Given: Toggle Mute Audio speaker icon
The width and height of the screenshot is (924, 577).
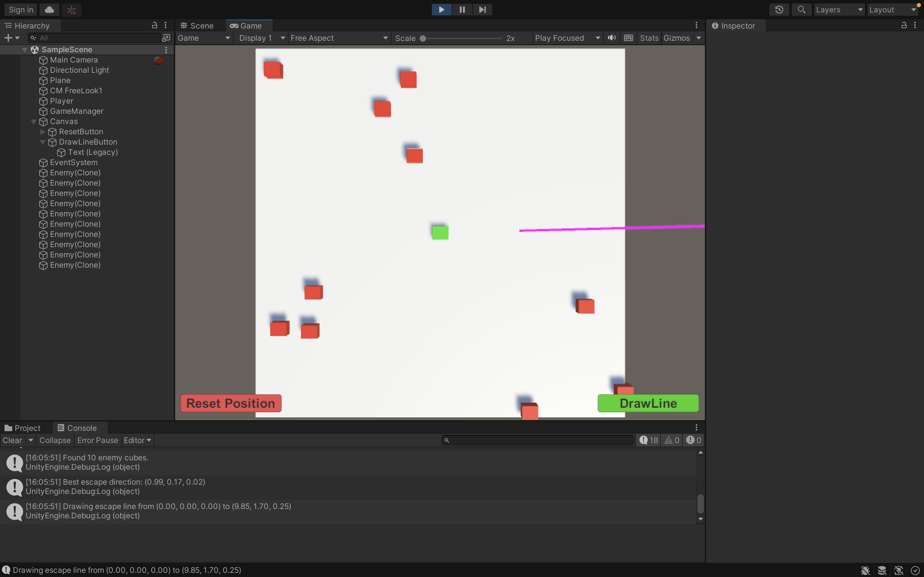Looking at the screenshot, I should [x=612, y=38].
